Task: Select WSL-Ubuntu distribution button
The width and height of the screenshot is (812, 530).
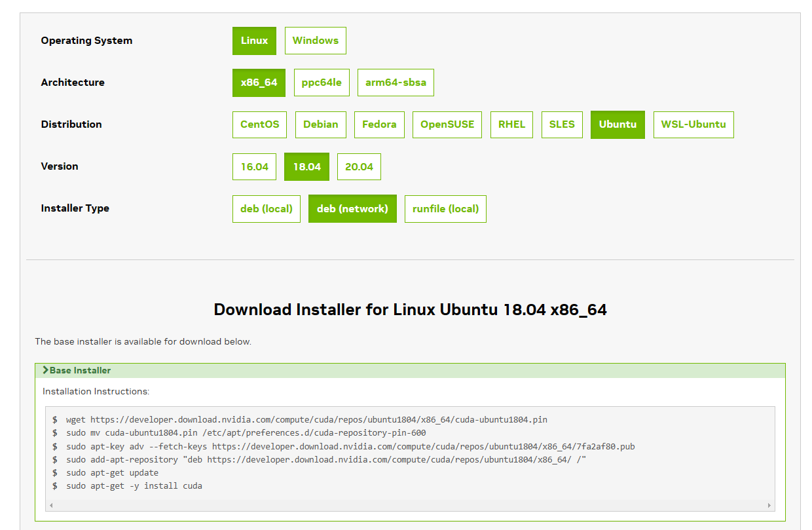Action: [x=693, y=124]
